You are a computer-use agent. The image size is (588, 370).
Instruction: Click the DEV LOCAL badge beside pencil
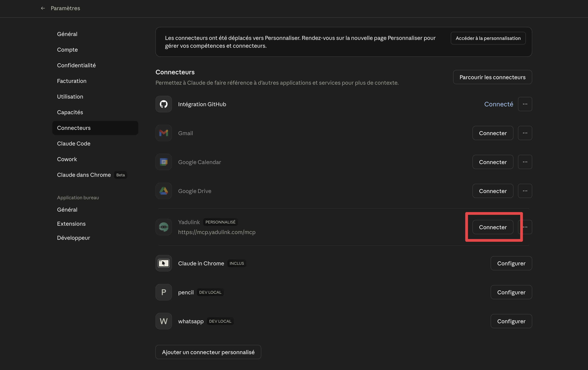tap(210, 292)
